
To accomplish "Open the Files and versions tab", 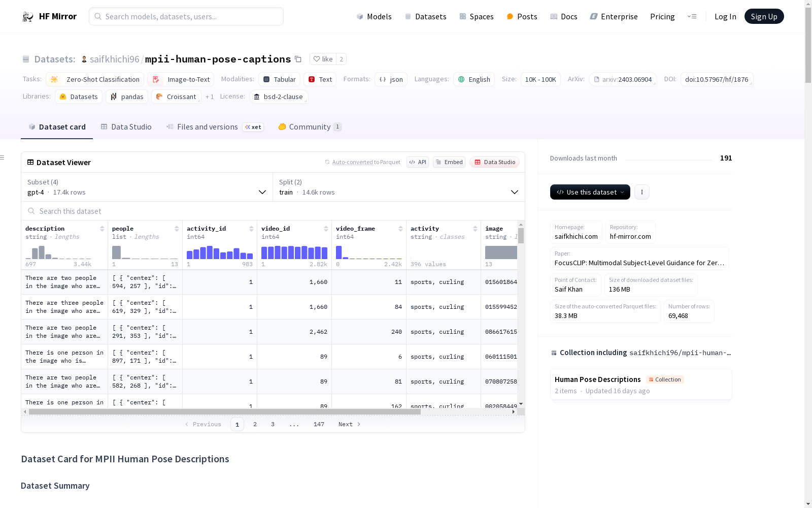I will pyautogui.click(x=215, y=127).
